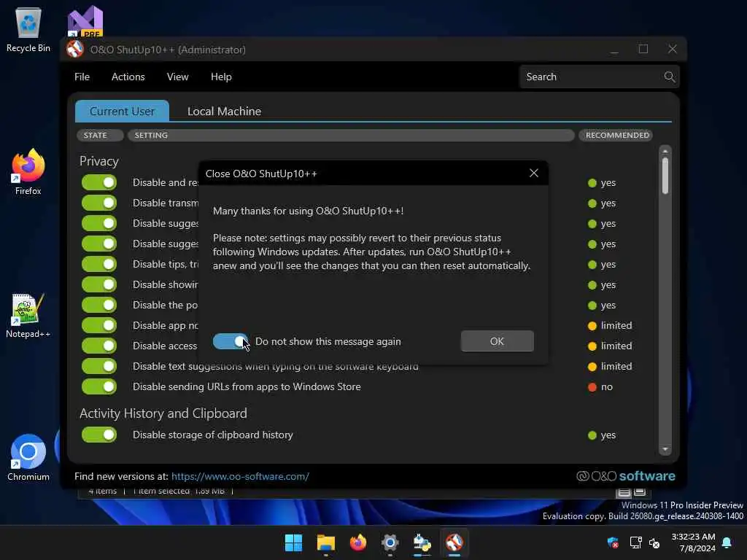Open Chromium desktop shortcut
This screenshot has width=747, height=560.
tap(28, 458)
